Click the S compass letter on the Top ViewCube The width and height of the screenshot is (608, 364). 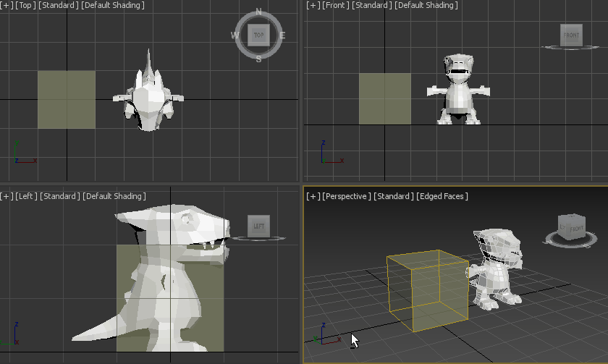tap(259, 59)
